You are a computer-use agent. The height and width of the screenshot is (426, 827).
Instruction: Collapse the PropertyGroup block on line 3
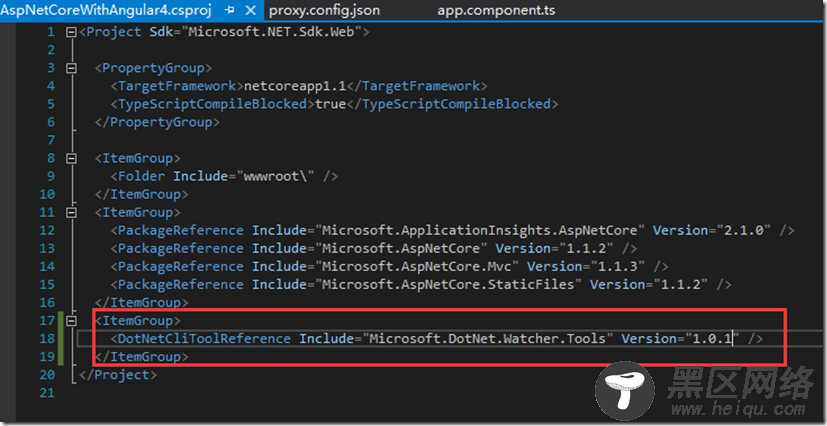tap(71, 68)
